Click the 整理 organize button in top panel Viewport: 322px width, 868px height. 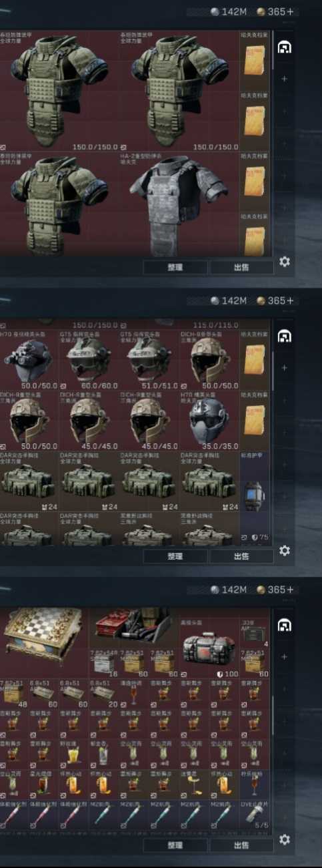click(x=175, y=267)
